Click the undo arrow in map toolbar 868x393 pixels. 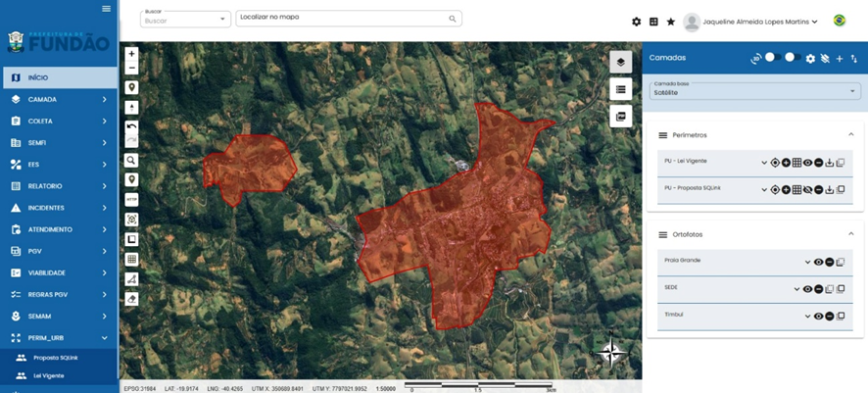point(132,127)
